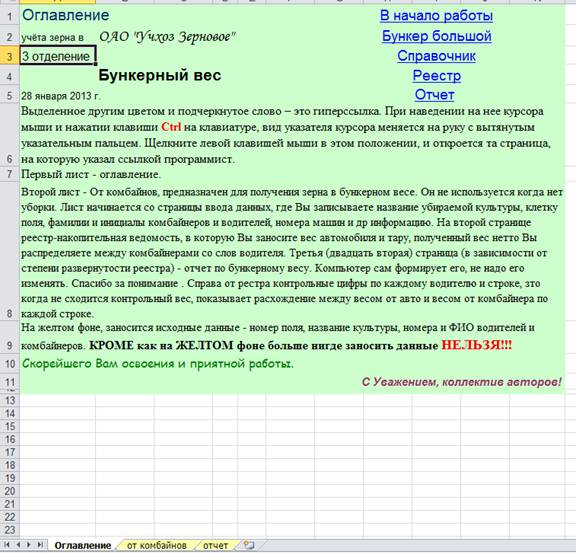Select row 23 header
The image size is (576, 553).
pyautogui.click(x=10, y=530)
